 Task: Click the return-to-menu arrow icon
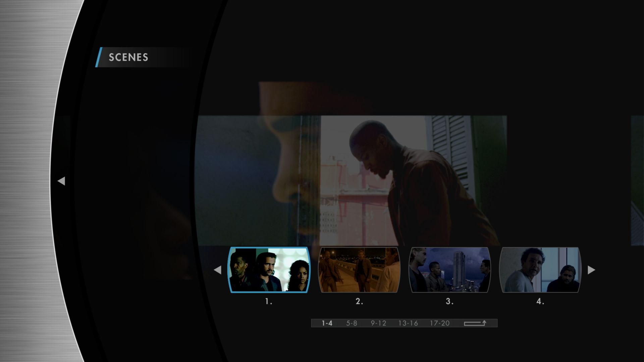(475, 323)
